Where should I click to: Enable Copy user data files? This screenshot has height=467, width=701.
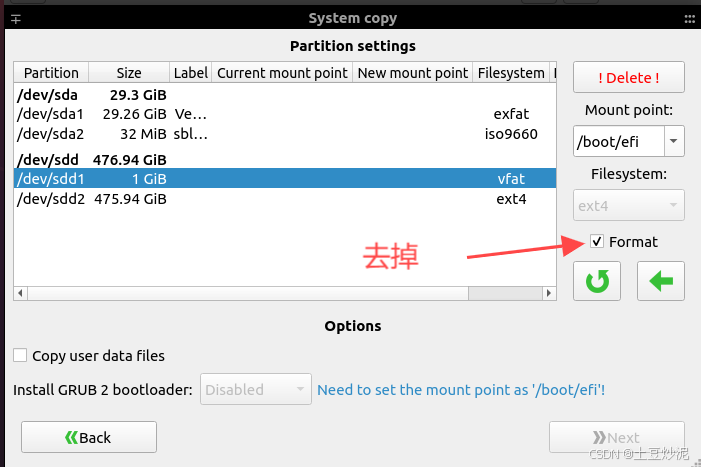pos(20,356)
